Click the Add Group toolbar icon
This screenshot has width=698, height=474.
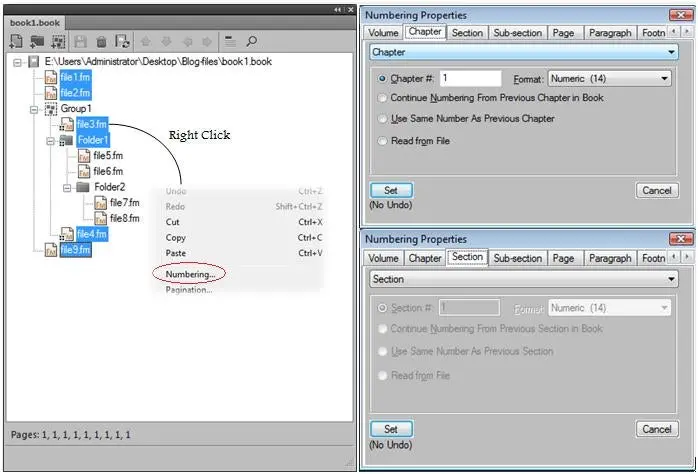(59, 42)
